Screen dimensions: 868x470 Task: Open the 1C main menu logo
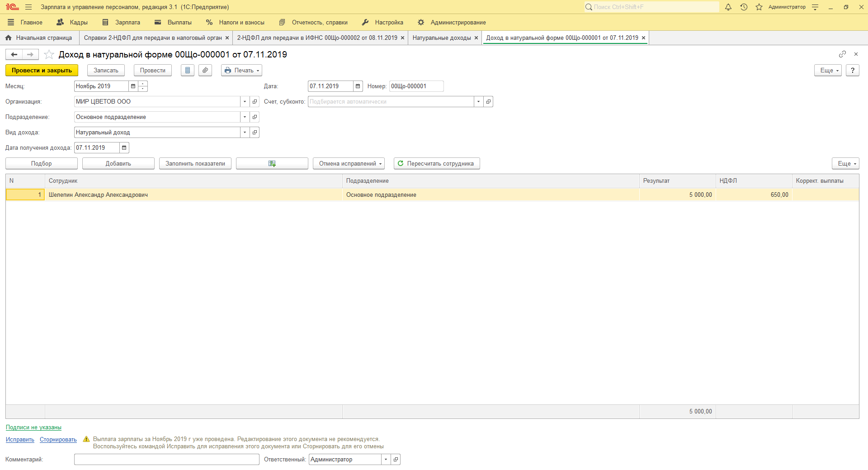point(12,7)
